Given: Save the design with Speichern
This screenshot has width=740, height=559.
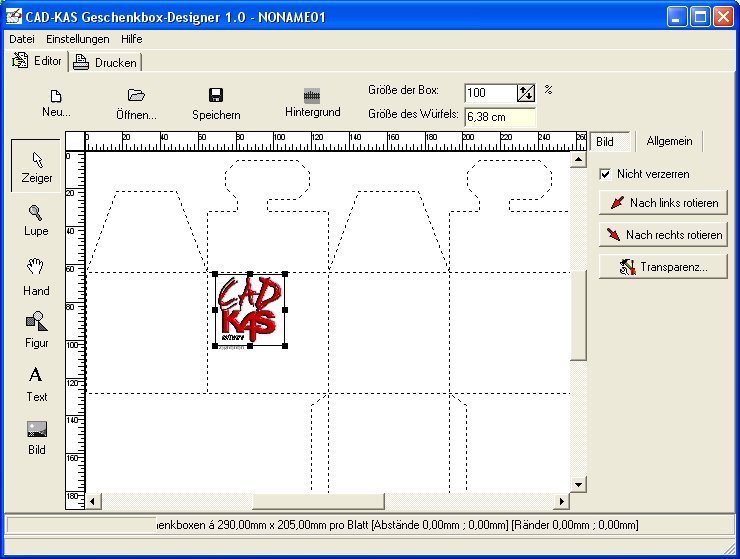Looking at the screenshot, I should coord(216,103).
